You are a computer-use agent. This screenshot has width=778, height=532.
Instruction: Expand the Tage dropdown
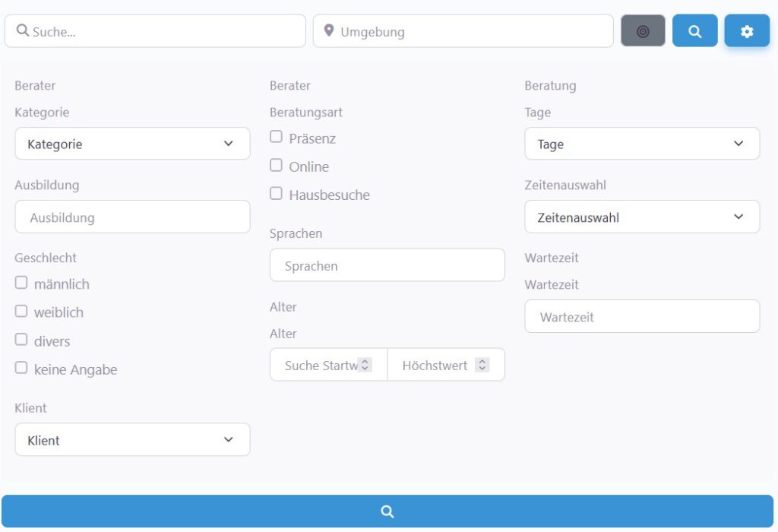point(642,144)
